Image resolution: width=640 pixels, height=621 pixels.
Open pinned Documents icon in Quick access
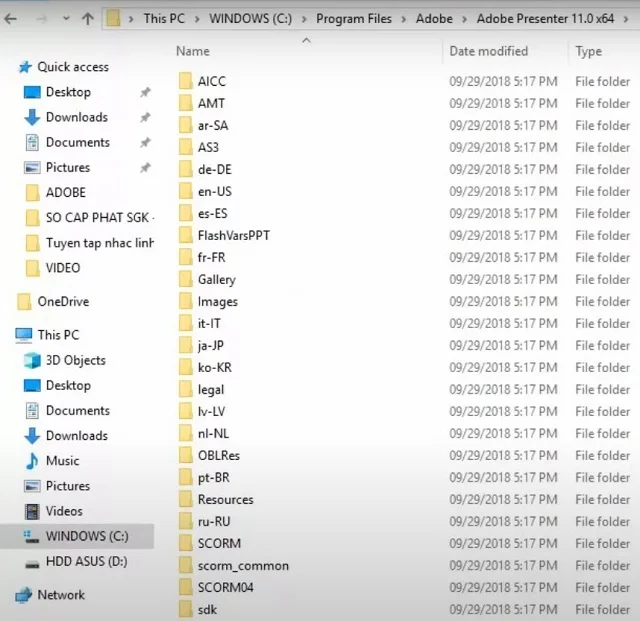click(32, 142)
